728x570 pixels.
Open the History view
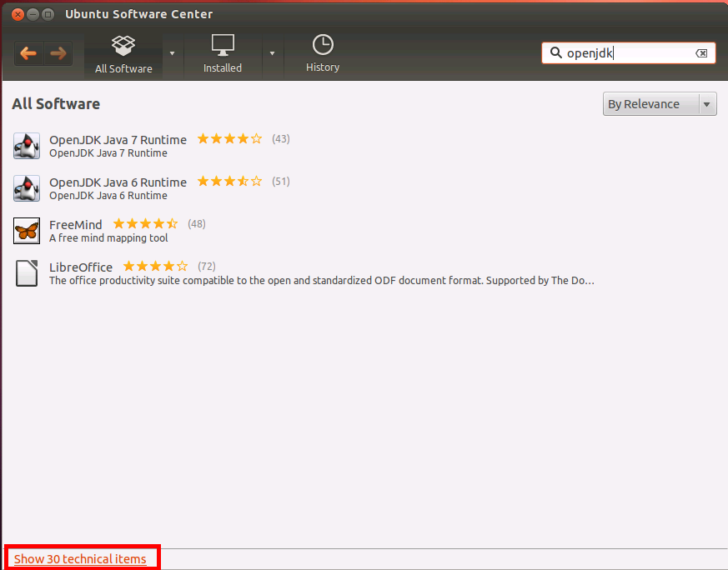click(323, 54)
